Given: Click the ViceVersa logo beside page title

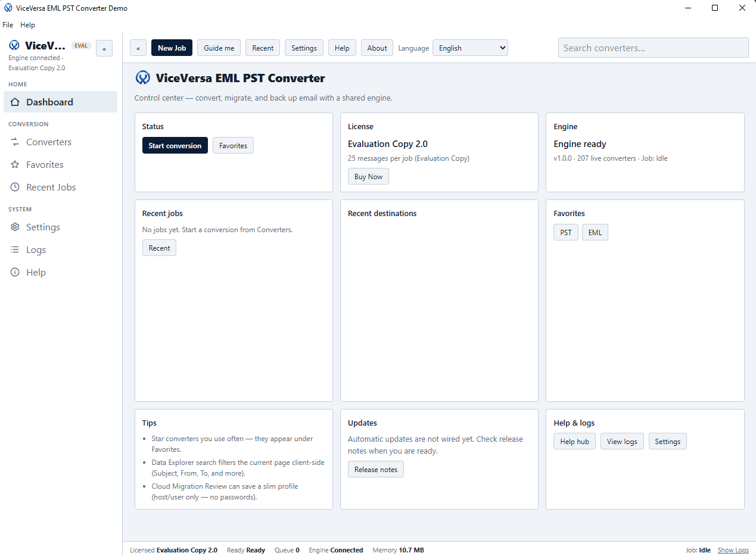Looking at the screenshot, I should point(142,77).
